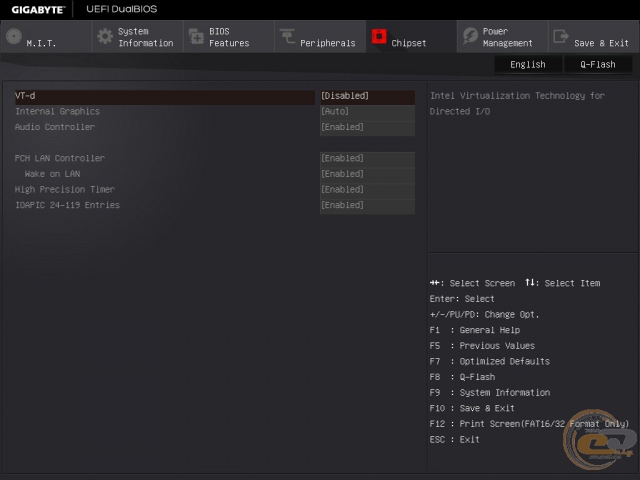Switch to System Information tab
The height and width of the screenshot is (480, 640).
tap(137, 37)
